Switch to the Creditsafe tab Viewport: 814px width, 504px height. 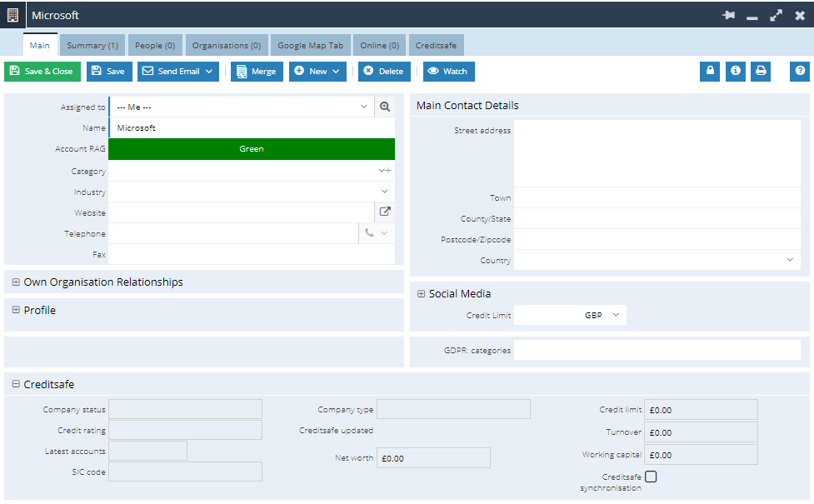436,45
